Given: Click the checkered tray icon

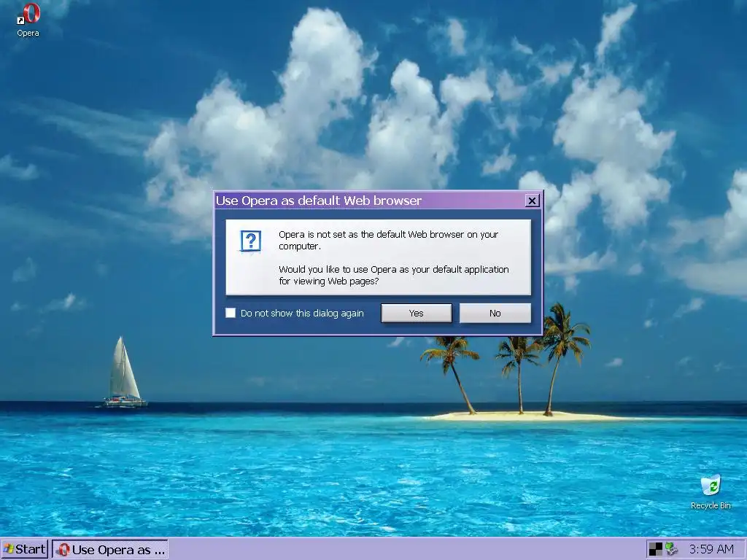Looking at the screenshot, I should coord(656,549).
